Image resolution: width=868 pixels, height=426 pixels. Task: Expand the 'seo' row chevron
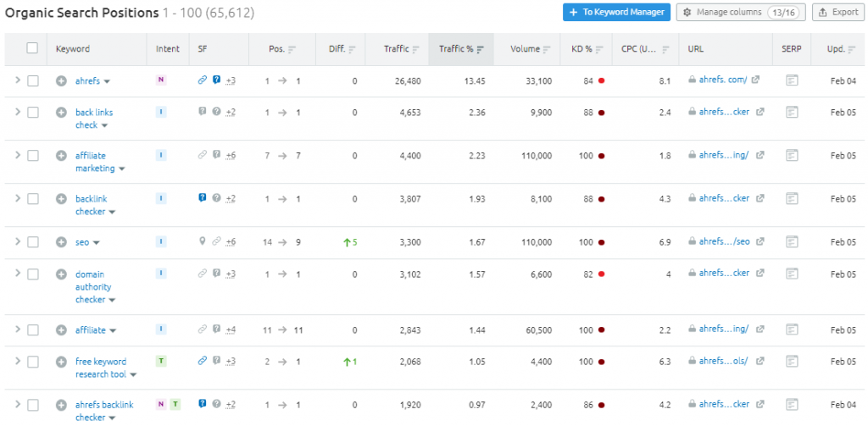tap(17, 241)
